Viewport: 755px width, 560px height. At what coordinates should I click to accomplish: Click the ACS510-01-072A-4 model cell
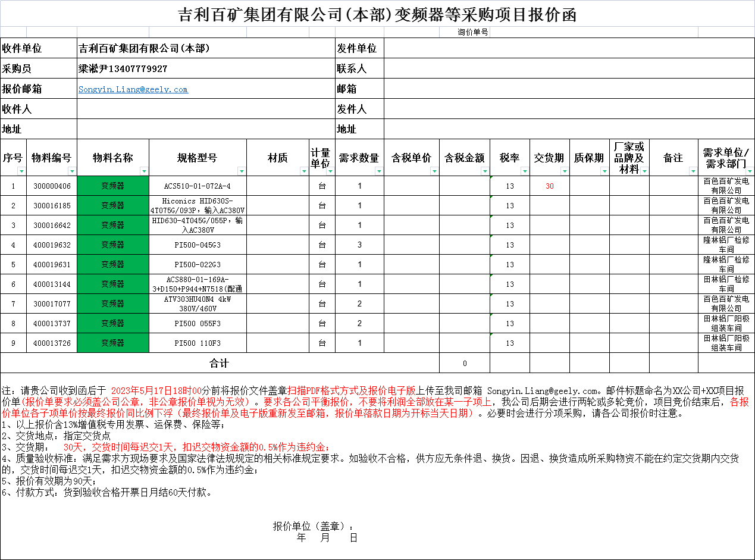(x=198, y=186)
